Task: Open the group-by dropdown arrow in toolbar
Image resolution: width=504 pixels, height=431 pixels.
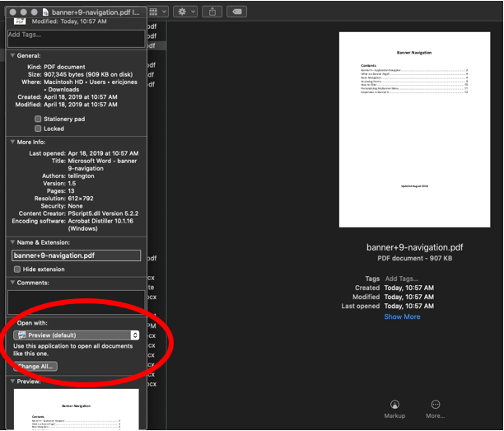Action: (164, 12)
